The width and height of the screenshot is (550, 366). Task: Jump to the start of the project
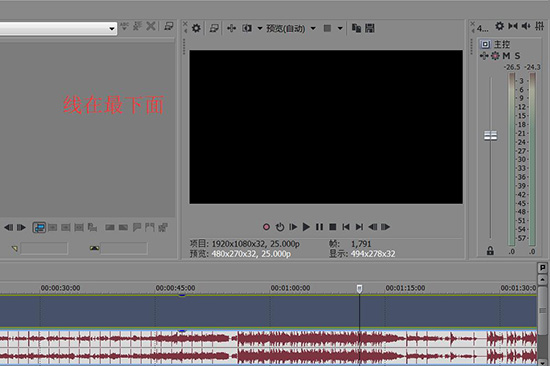point(346,227)
